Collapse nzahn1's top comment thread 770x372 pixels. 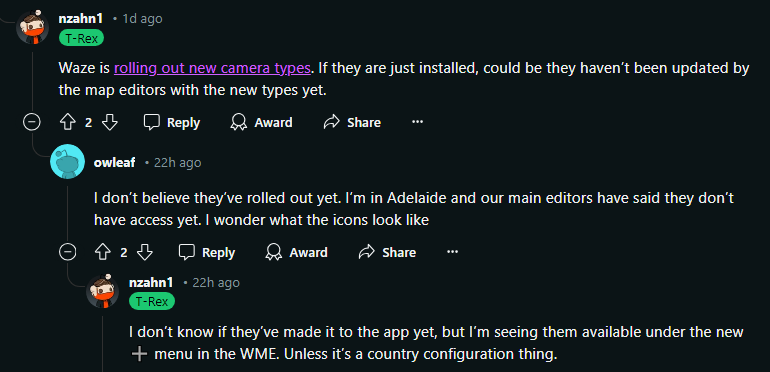(32, 122)
